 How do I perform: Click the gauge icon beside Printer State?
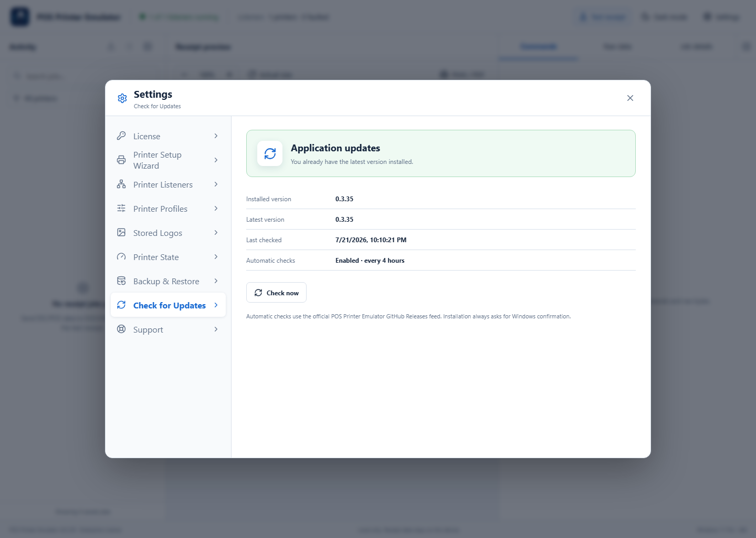tap(121, 256)
